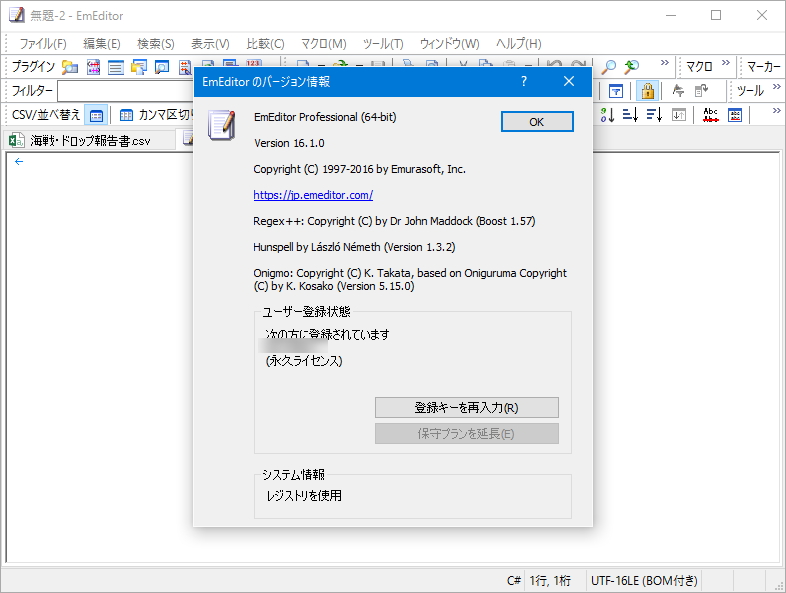This screenshot has height=593, width=786.
Task: Click into the フィルター input field
Action: point(125,91)
